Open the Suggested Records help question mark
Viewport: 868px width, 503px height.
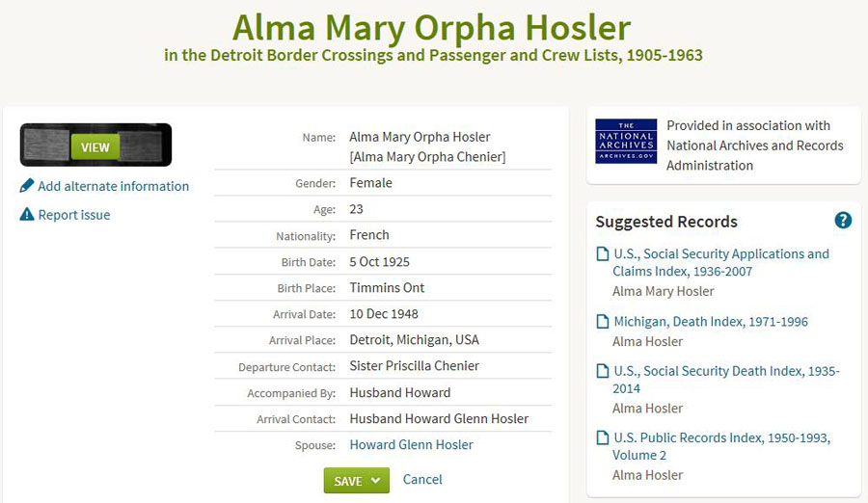click(x=843, y=221)
